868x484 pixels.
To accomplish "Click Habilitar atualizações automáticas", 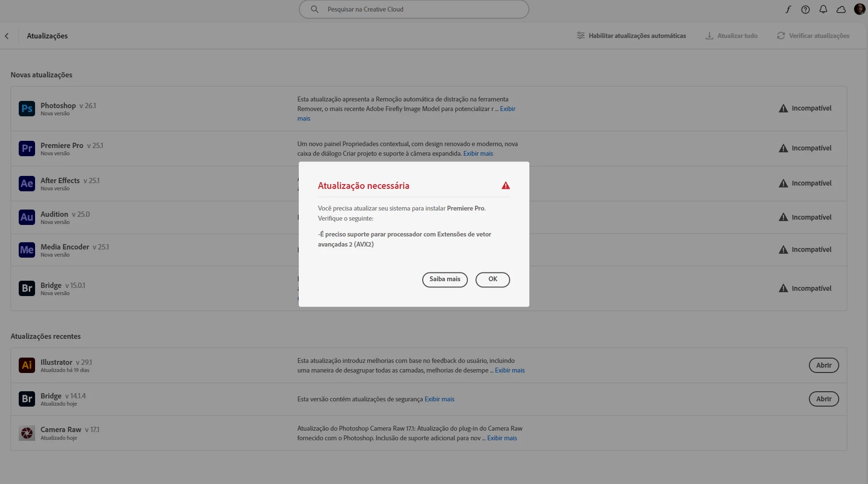I will pos(631,36).
